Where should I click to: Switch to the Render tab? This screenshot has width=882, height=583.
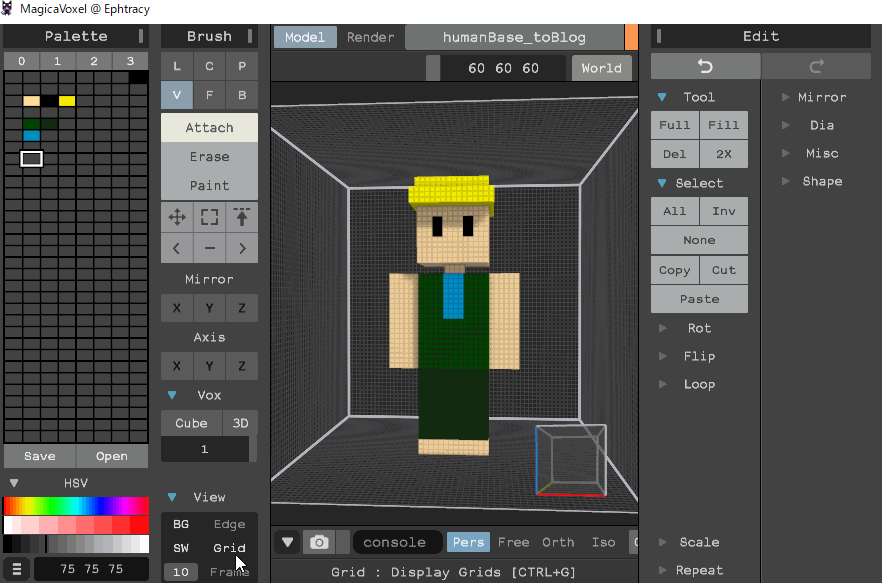371,36
